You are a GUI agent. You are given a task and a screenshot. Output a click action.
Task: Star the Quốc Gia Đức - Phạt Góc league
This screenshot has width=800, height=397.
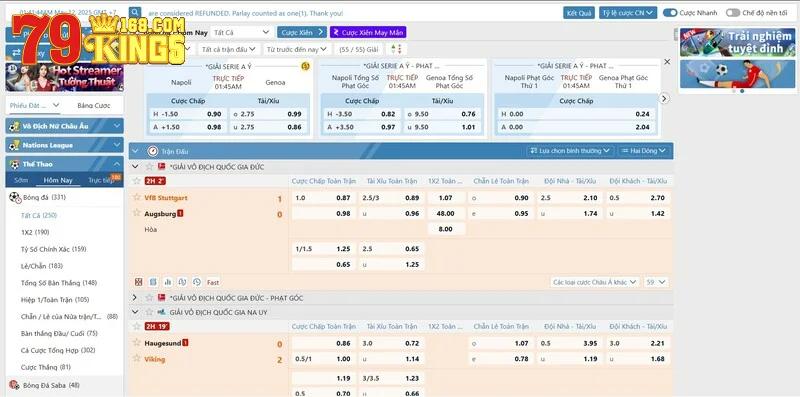click(x=149, y=297)
